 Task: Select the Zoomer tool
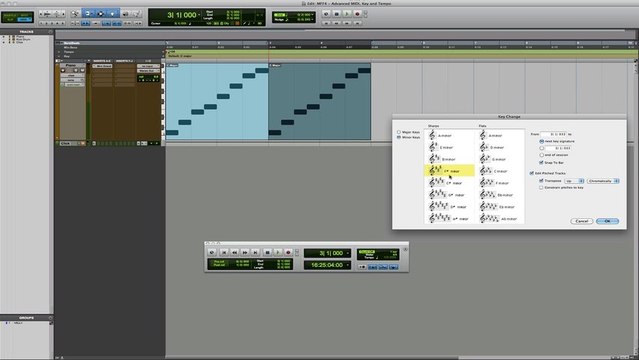pyautogui.click(x=75, y=14)
